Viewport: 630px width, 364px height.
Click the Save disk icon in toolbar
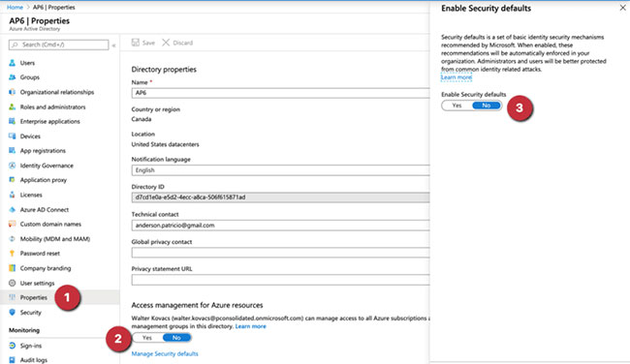pyautogui.click(x=136, y=43)
